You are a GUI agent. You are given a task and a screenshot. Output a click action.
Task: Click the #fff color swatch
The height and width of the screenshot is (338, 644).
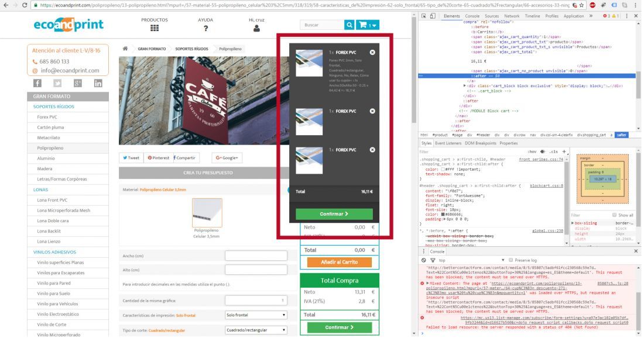(x=443, y=169)
